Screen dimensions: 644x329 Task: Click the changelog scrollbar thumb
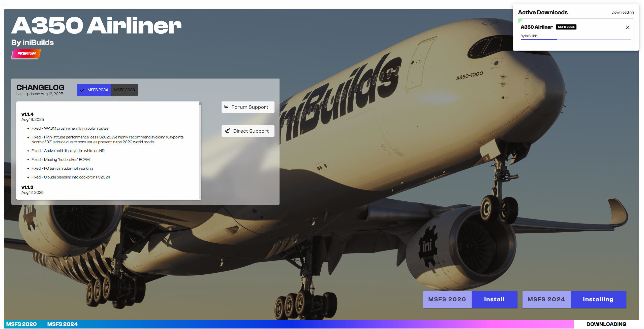tap(200, 103)
